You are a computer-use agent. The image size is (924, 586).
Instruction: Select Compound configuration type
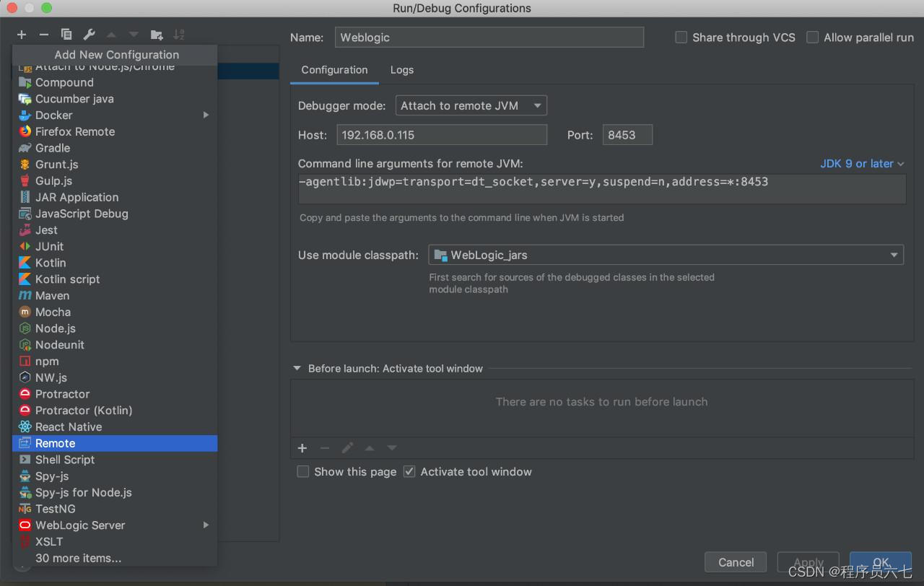pos(115,82)
